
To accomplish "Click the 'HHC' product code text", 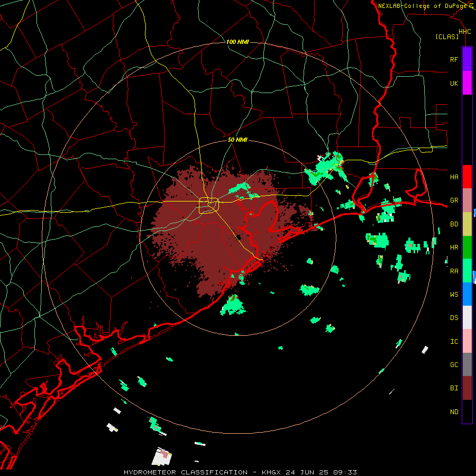I will 465,32.
